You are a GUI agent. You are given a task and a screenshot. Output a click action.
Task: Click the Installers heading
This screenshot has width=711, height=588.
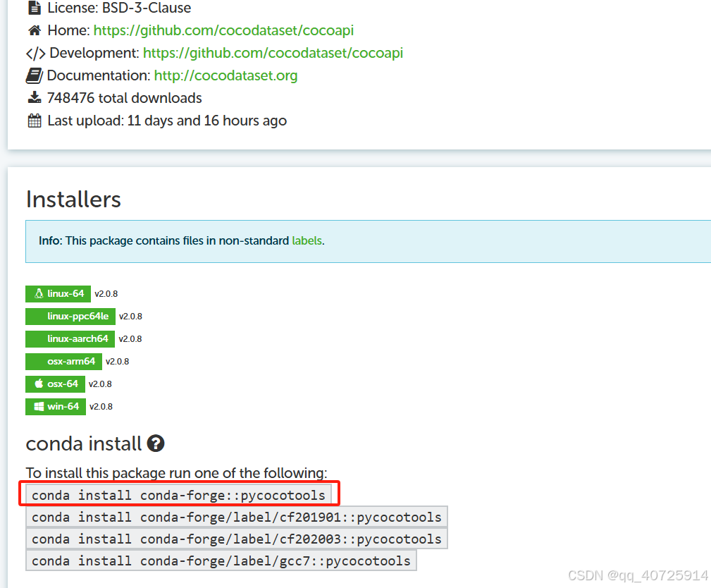(x=73, y=200)
